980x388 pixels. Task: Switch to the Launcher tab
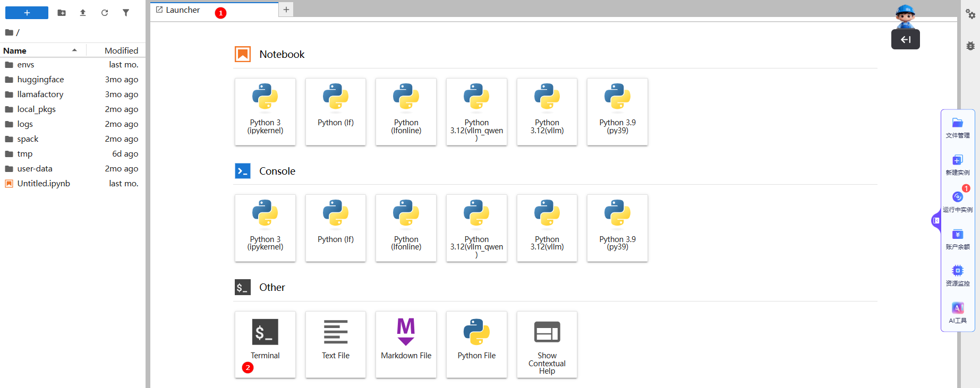[x=183, y=10]
